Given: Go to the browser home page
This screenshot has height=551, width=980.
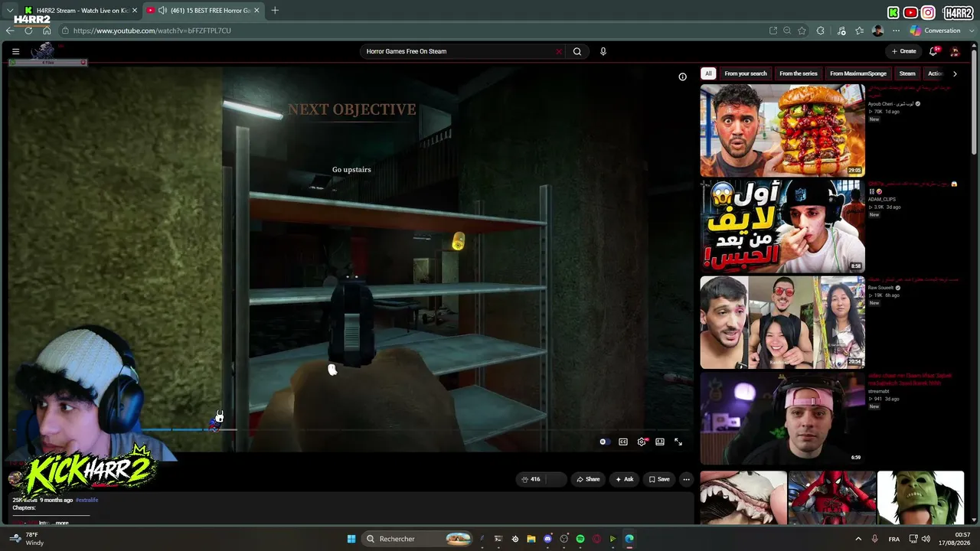Looking at the screenshot, I should coord(47,31).
